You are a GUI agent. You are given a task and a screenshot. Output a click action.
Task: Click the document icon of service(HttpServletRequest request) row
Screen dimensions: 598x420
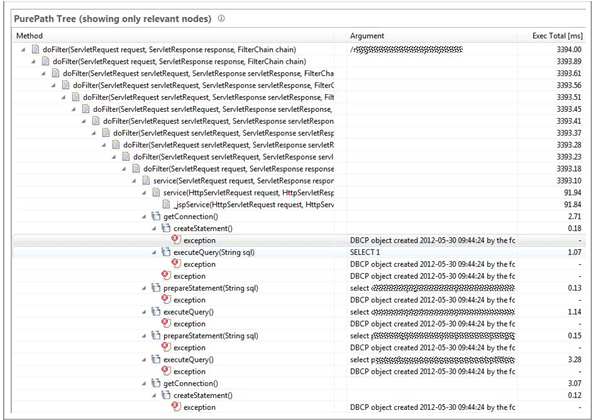156,193
